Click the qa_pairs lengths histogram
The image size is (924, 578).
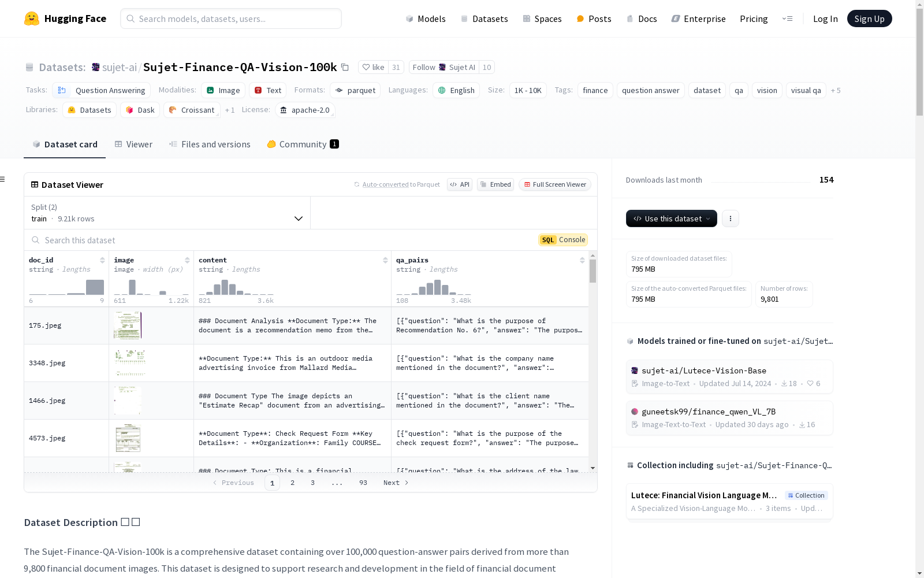(x=434, y=287)
